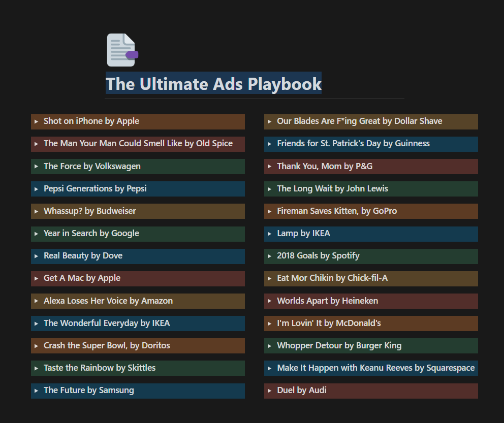Expand Thank You, Mom by P&G arrow
The image size is (504, 423).
pos(270,167)
